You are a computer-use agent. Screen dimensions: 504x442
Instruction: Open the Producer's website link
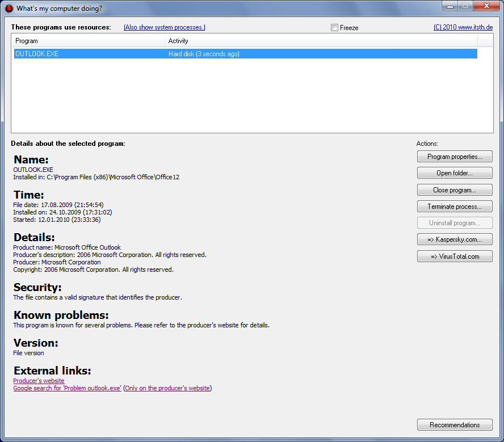[39, 381]
